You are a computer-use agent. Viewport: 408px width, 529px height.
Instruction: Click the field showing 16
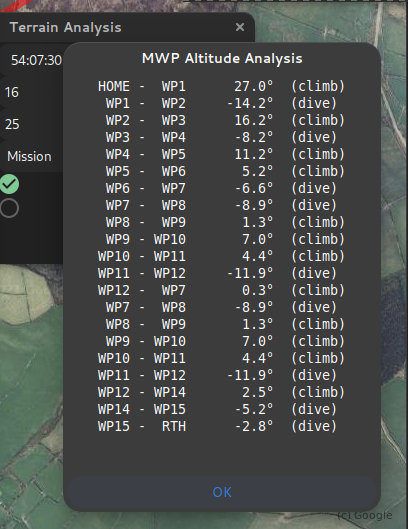pos(32,92)
